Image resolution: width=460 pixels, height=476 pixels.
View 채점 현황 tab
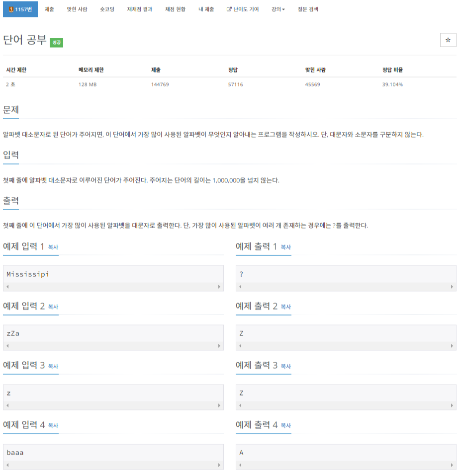click(x=176, y=9)
